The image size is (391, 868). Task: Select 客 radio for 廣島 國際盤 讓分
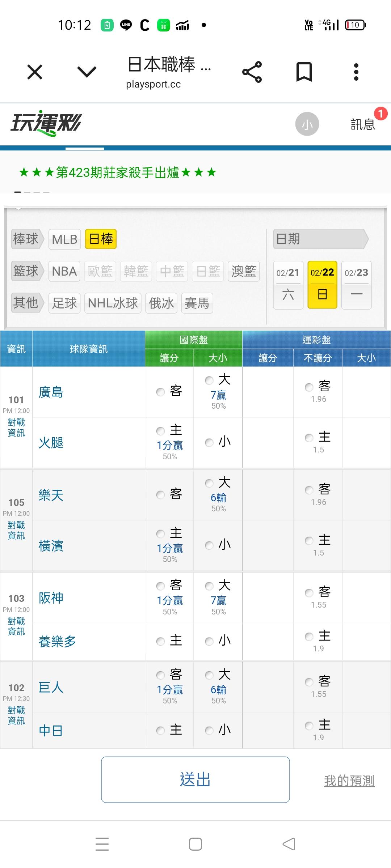161,392
